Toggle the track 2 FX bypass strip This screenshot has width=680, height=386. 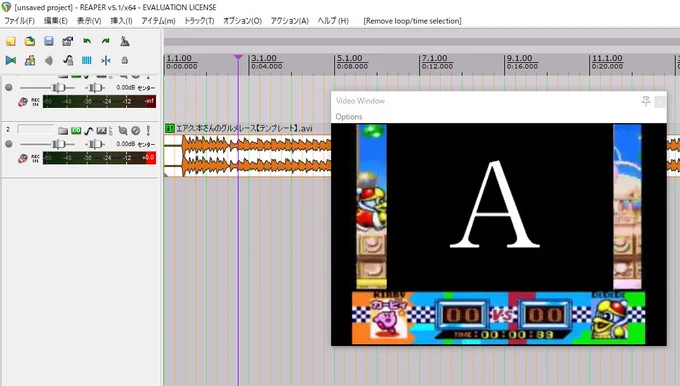pos(111,131)
